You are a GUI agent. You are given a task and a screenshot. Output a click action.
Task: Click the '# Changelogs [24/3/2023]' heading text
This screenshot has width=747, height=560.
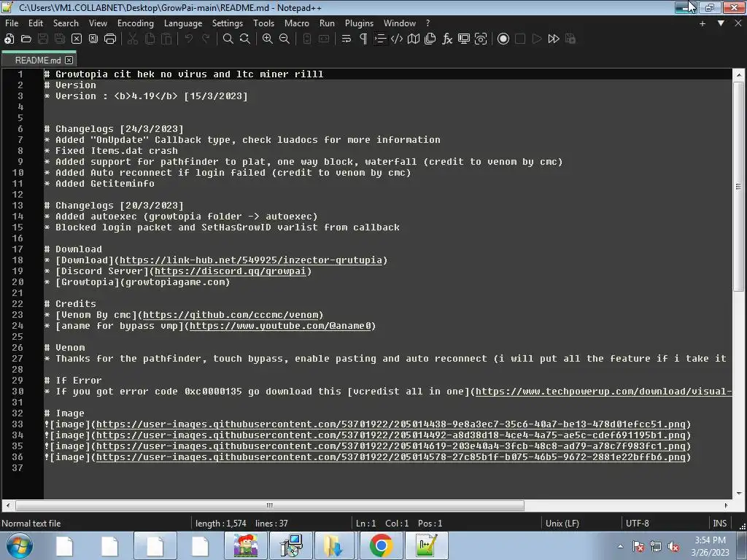pos(114,128)
